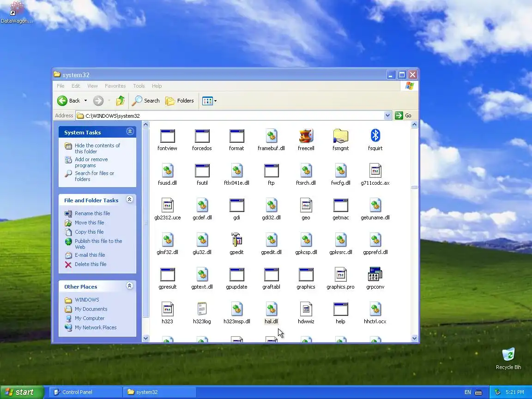Select the gpupdate program icon
The image size is (532, 399).
[236, 274]
